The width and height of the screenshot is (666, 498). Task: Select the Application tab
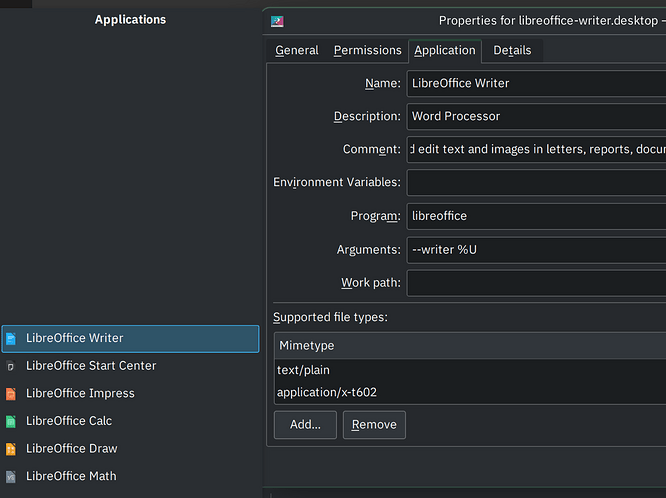pos(444,50)
